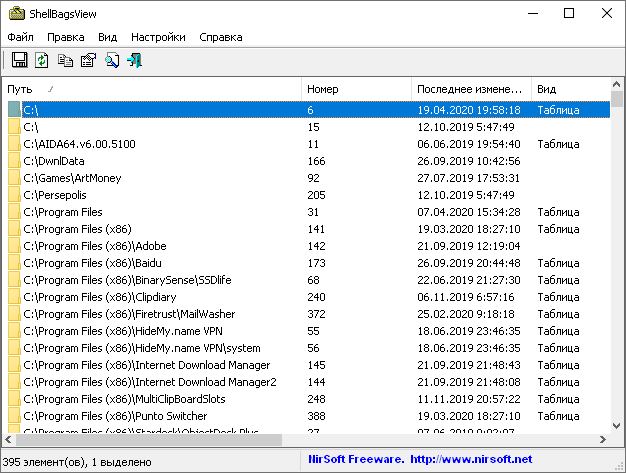
Task: Click folder icon next to Punto Switcher path
Action: 14,416
